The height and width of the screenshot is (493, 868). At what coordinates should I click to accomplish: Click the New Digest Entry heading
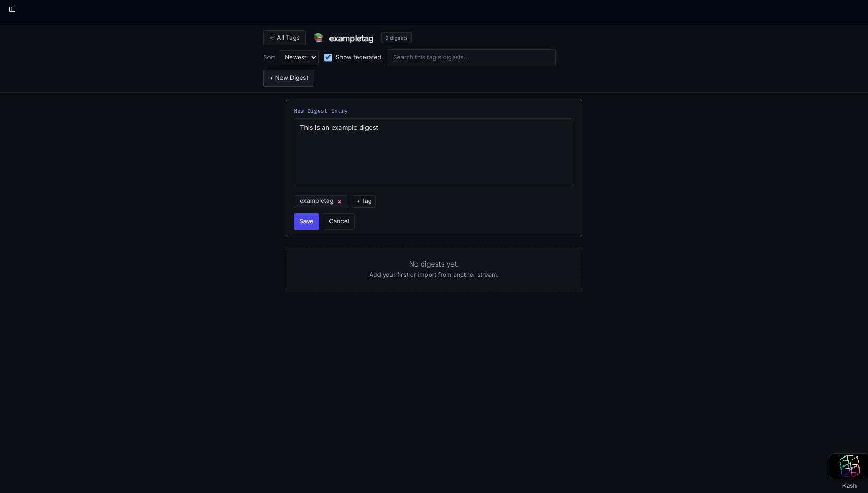pos(320,111)
